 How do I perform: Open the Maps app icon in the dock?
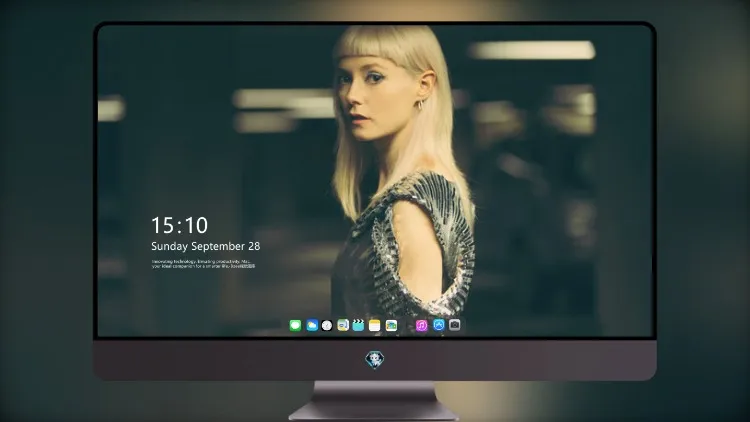pos(343,326)
